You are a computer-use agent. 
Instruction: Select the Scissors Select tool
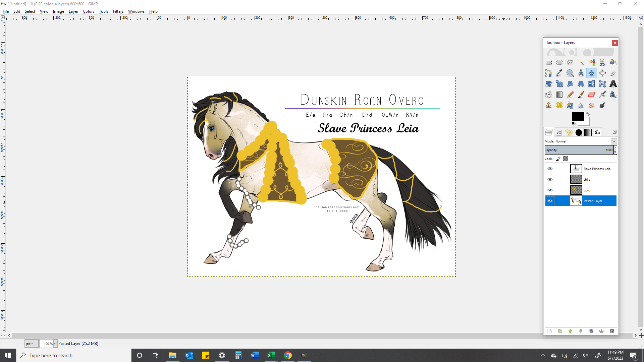point(602,62)
